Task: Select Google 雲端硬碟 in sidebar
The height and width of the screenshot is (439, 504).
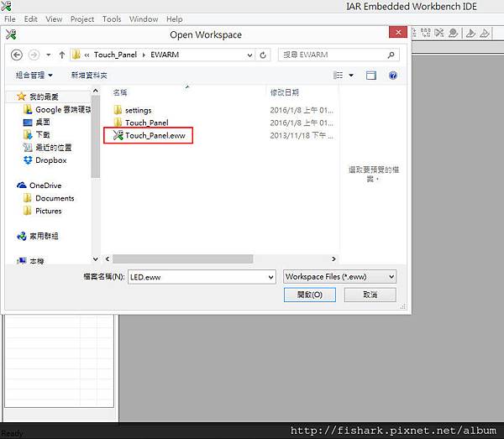Action: coord(57,109)
